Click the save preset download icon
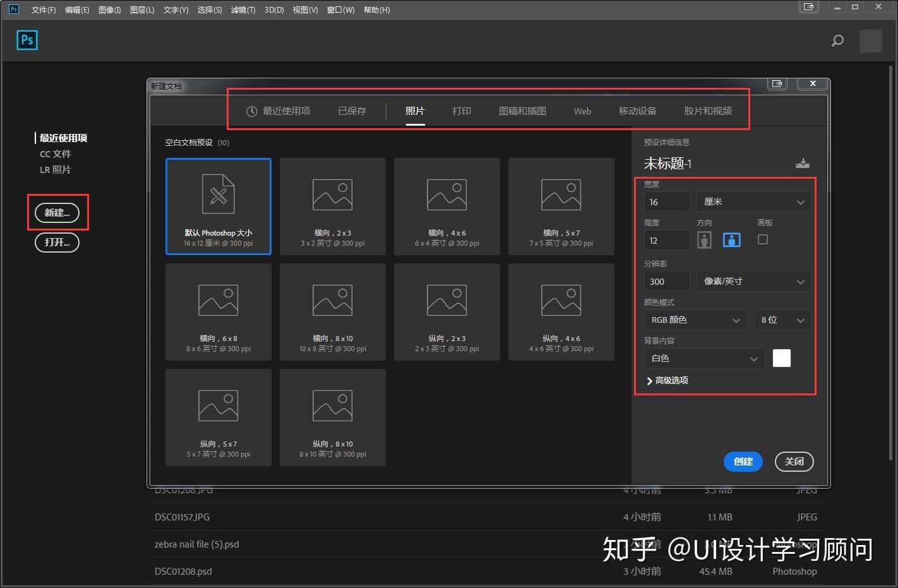Viewport: 898px width, 588px height. 802,163
